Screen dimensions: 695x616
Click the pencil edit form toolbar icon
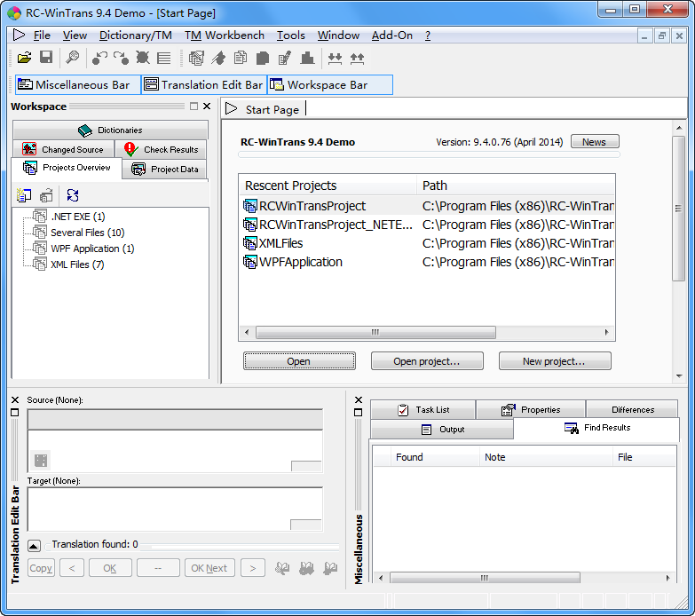pos(285,58)
